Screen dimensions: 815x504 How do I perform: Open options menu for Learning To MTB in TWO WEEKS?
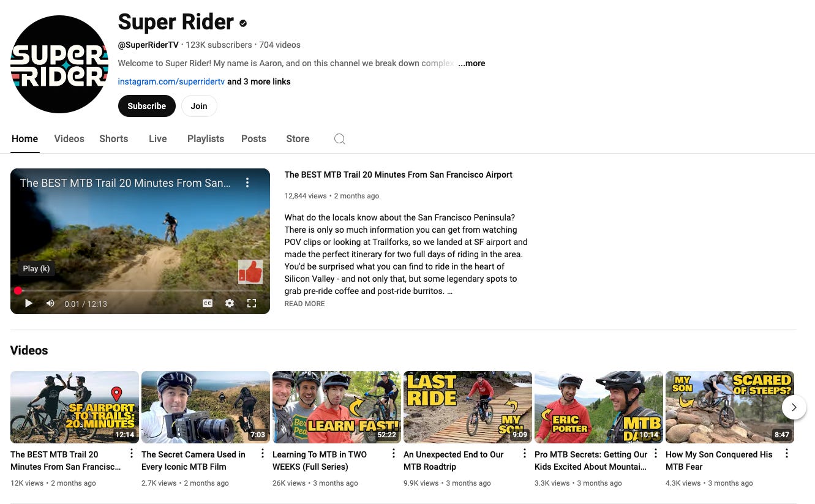(393, 454)
